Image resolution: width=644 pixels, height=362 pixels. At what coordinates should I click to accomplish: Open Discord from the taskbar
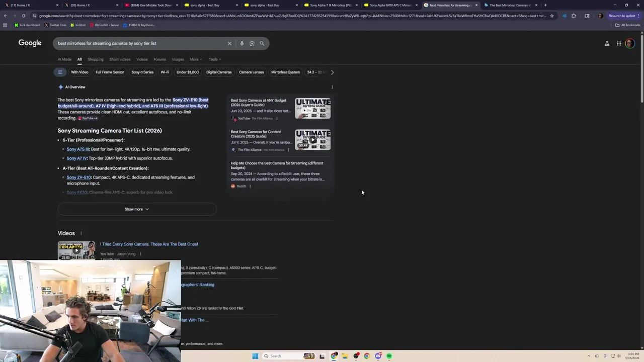[x=378, y=356]
